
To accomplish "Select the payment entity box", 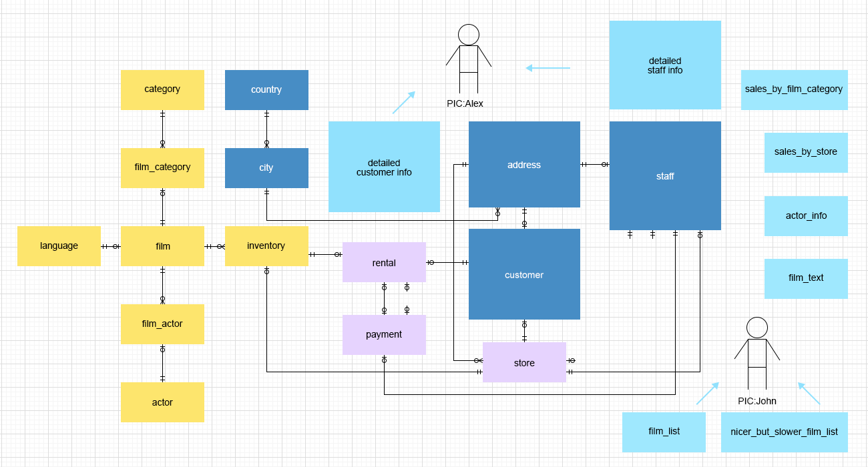I will click(x=384, y=335).
